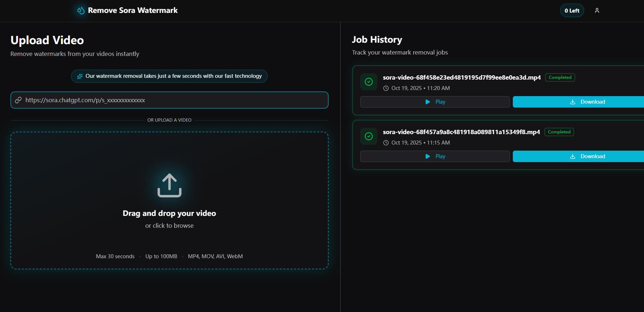
Task: Click 'Oct 19, 2025 • 11:20 AM' timestamp
Action: tap(420, 88)
